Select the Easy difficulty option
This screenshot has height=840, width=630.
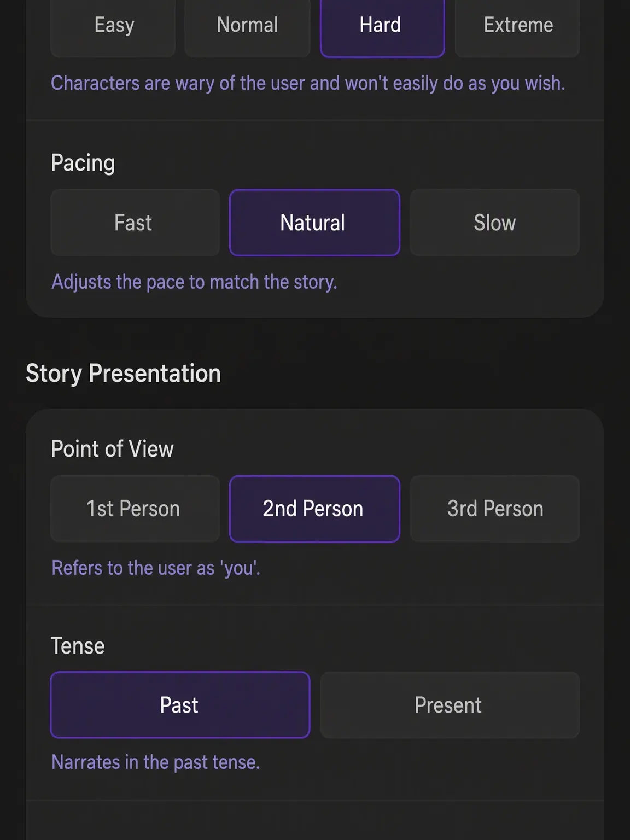point(113,26)
